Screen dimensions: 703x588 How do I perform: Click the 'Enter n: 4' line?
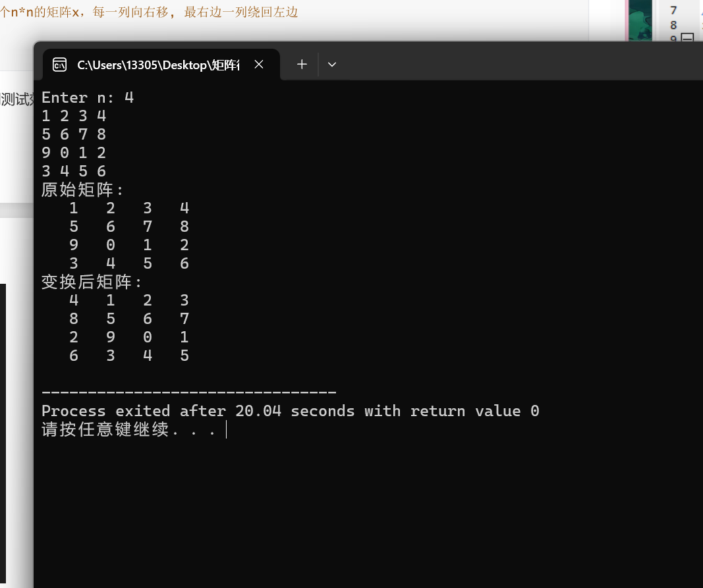click(88, 97)
